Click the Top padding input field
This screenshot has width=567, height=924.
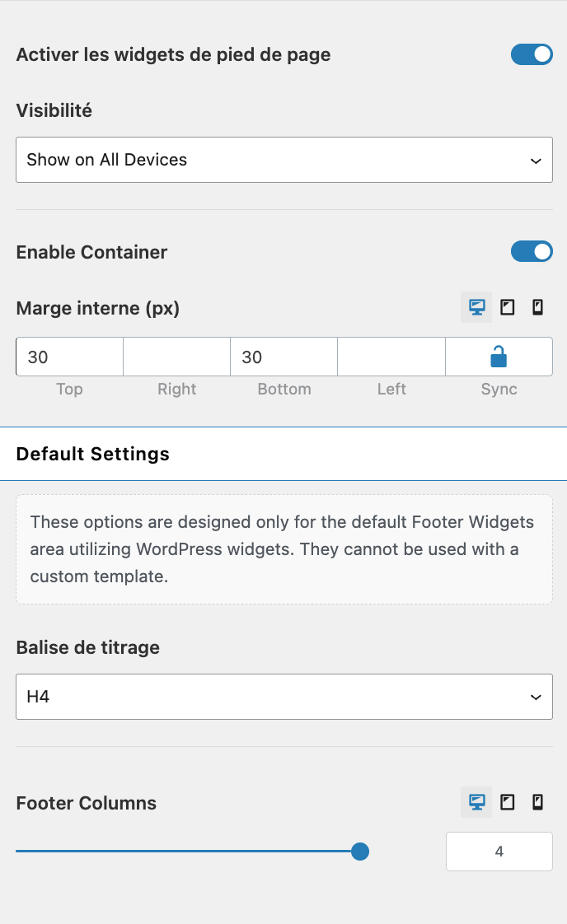(x=70, y=357)
